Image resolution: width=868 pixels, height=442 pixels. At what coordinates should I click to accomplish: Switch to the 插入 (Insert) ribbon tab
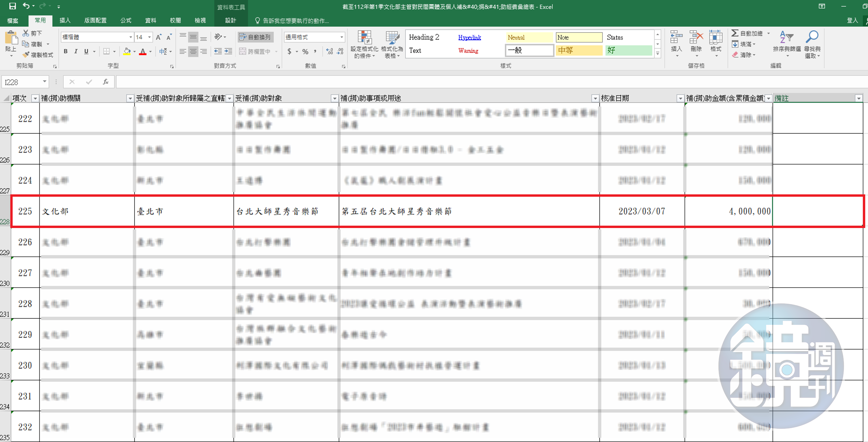(65, 21)
